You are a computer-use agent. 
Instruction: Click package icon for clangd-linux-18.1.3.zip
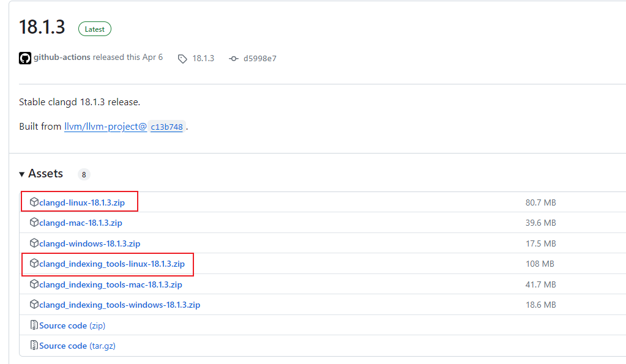coord(34,202)
